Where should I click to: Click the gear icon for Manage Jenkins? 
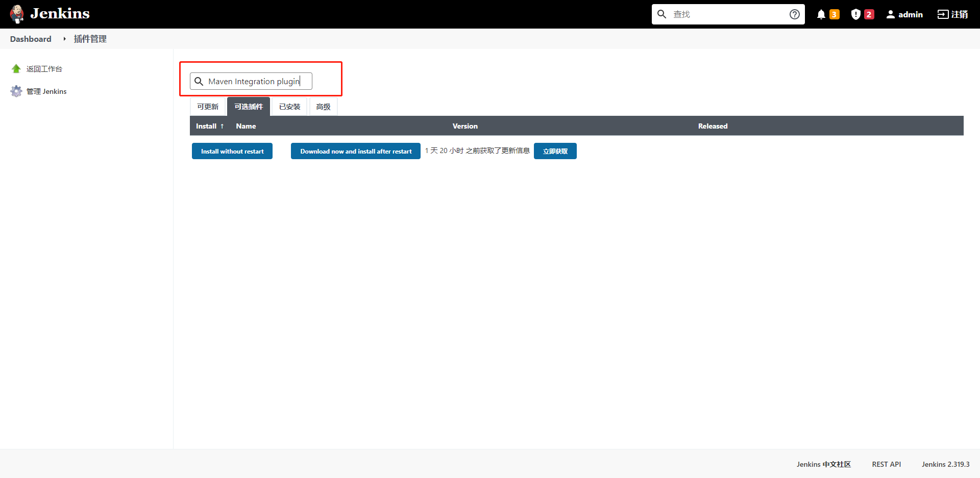coord(16,91)
